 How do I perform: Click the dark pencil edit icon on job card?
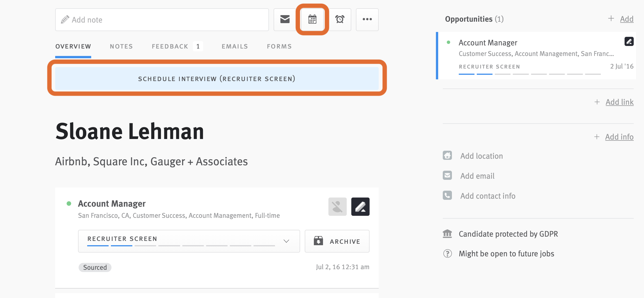point(360,206)
